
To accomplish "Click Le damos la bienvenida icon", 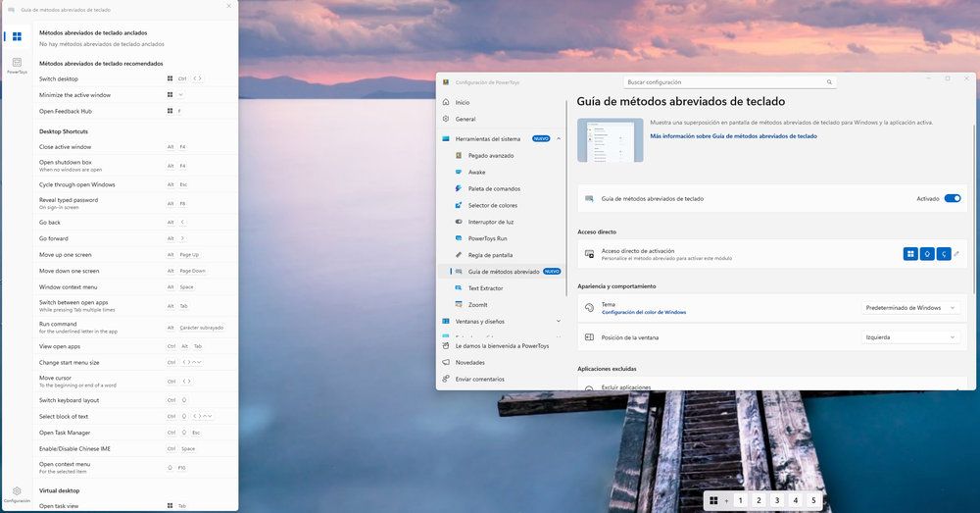I will [x=446, y=345].
